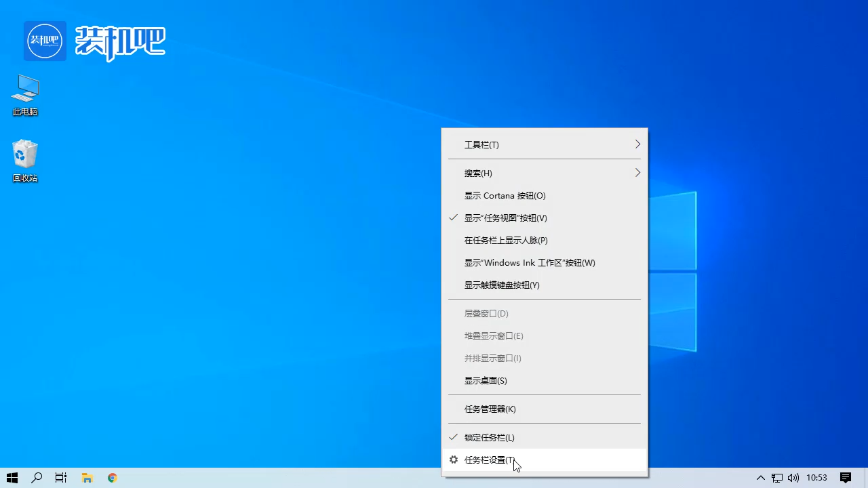Click the hidden icons chevron in system tray
The image size is (868, 488).
(x=761, y=478)
